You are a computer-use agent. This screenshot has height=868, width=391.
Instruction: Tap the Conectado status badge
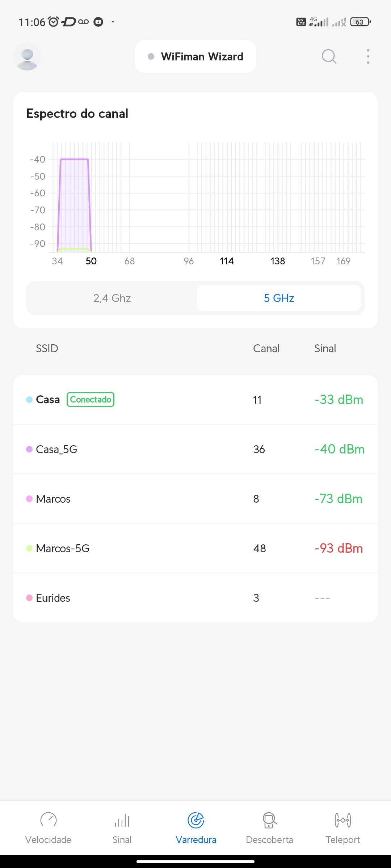tap(91, 400)
